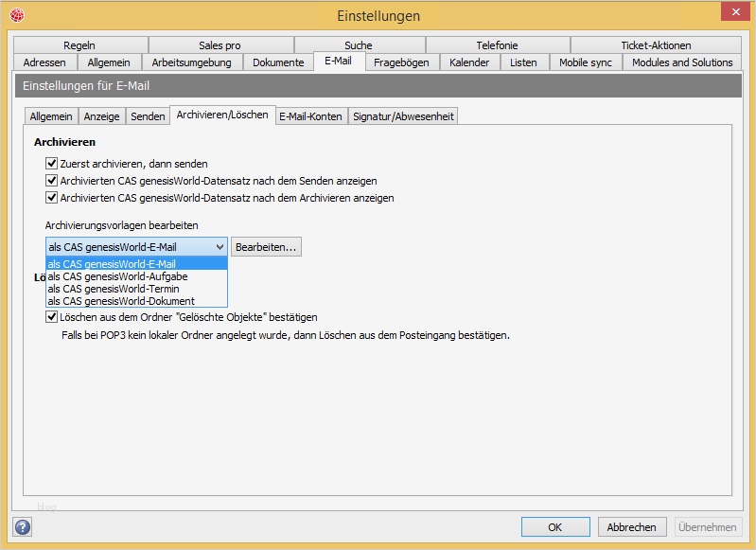Select 'als CAS genesisWorld-E-Mail' list option

point(136,264)
